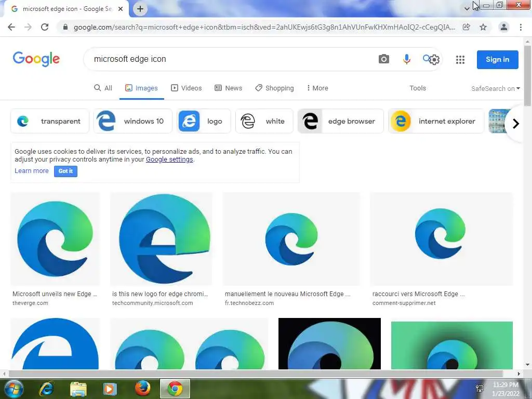The width and height of the screenshot is (532, 399).
Task: Open the techcommunity.microsoft.com logo thumbnail
Action: 161,239
